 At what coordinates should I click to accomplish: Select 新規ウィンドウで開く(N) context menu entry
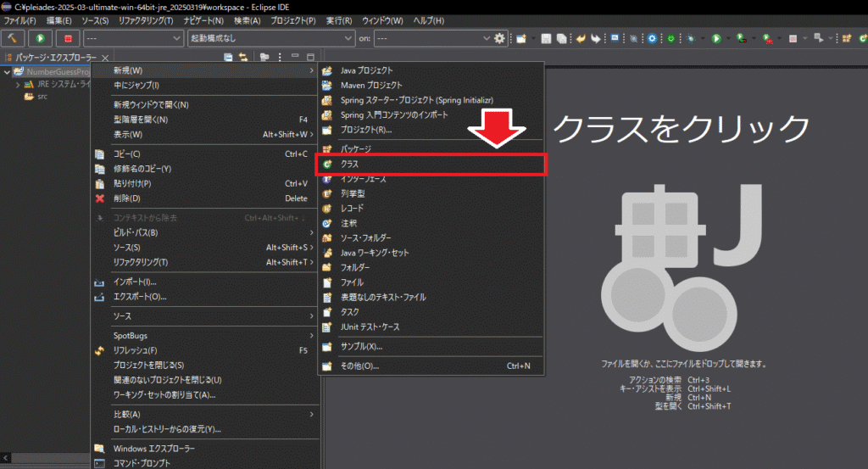(204, 104)
